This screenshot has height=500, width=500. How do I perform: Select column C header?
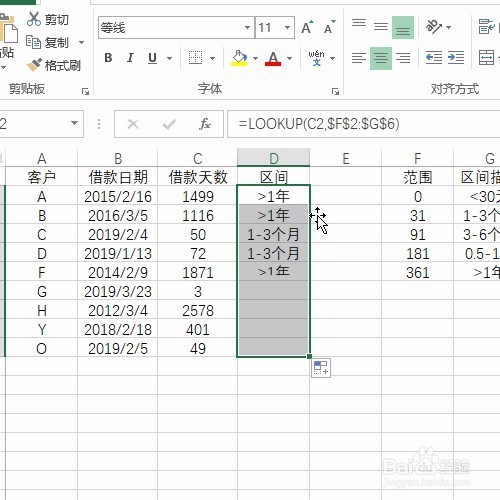click(197, 158)
